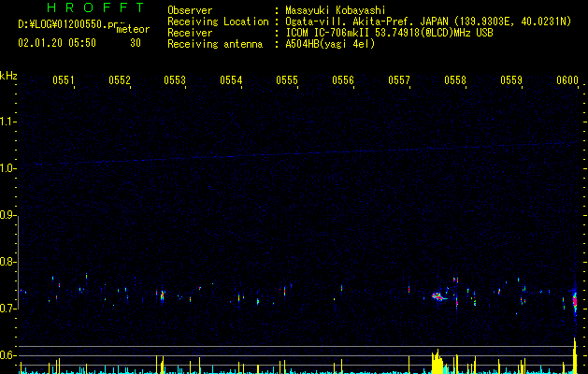
Task: Click the 0600 time marker
Action: [x=567, y=80]
